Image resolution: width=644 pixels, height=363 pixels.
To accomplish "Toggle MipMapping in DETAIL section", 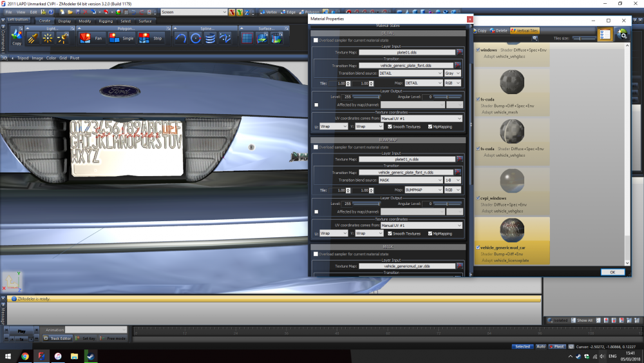I will pyautogui.click(x=430, y=126).
